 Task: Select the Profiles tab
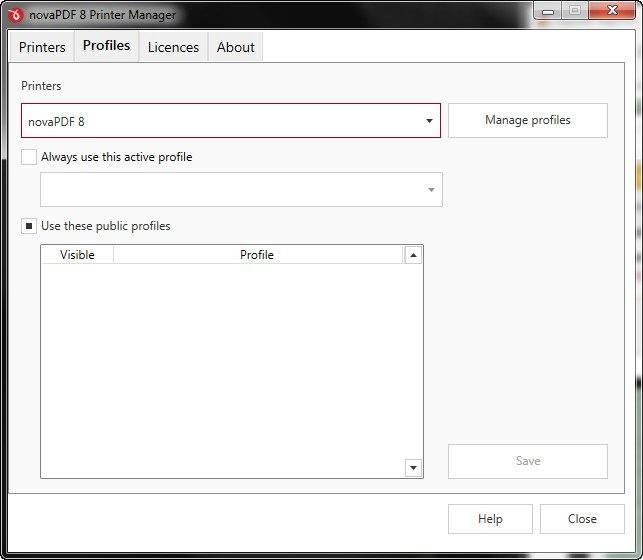point(107,46)
